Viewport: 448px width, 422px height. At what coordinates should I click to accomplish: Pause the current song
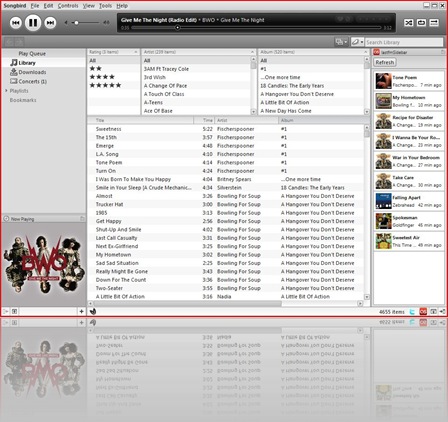(x=33, y=23)
